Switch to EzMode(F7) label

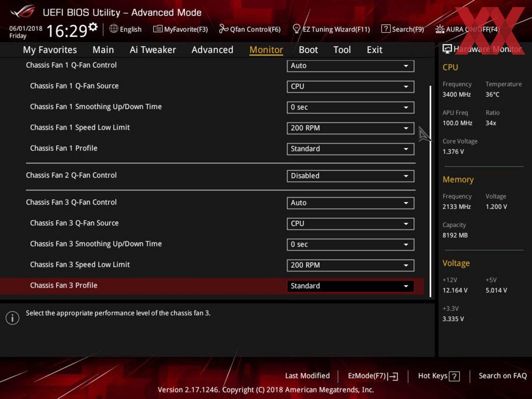(x=367, y=376)
